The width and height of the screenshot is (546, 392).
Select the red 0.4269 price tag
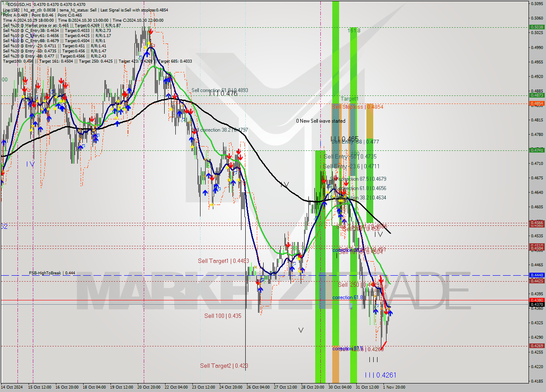pyautogui.click(x=537, y=346)
